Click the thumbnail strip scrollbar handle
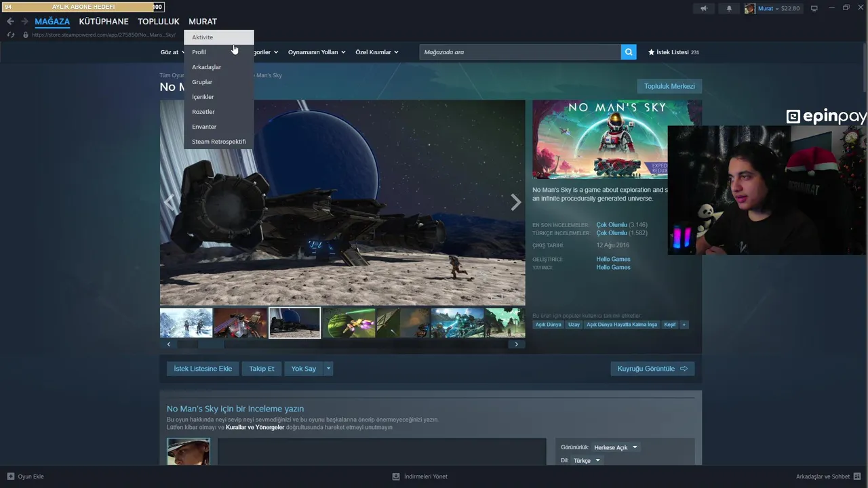This screenshot has width=868, height=488. (211, 344)
